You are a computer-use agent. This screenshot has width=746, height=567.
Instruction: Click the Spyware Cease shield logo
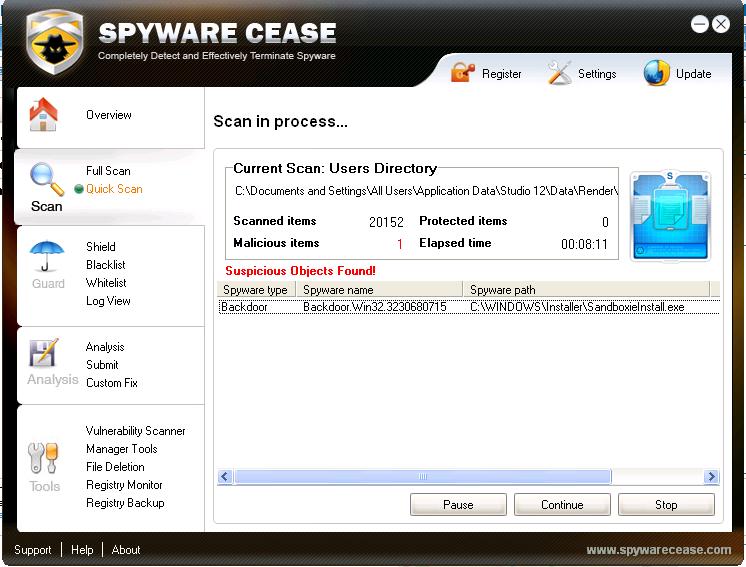pos(55,41)
